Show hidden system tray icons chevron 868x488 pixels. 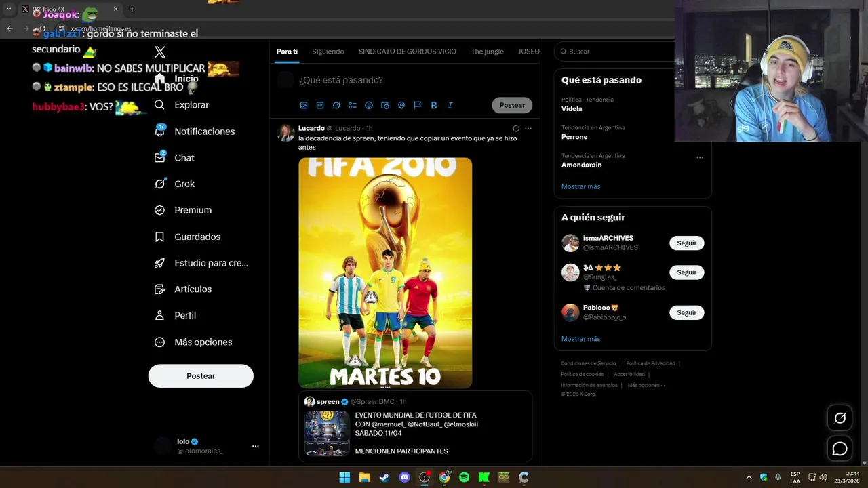click(749, 477)
